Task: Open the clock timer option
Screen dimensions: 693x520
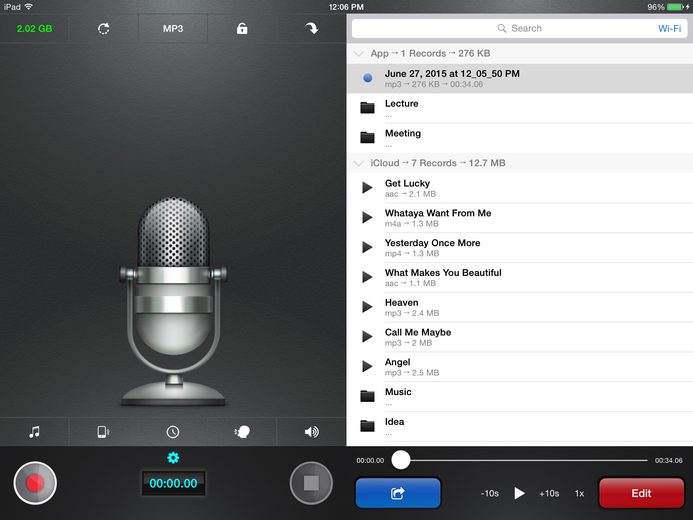Action: [x=173, y=432]
